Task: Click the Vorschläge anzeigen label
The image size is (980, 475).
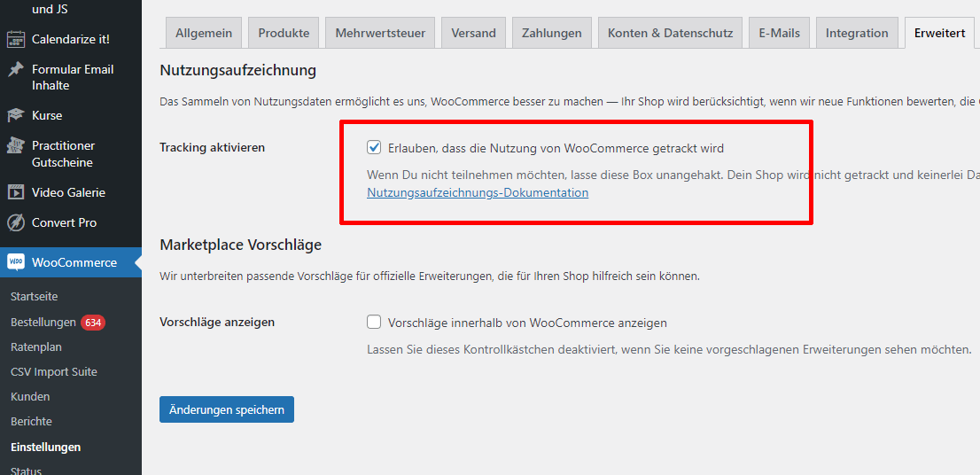Action: (217, 322)
